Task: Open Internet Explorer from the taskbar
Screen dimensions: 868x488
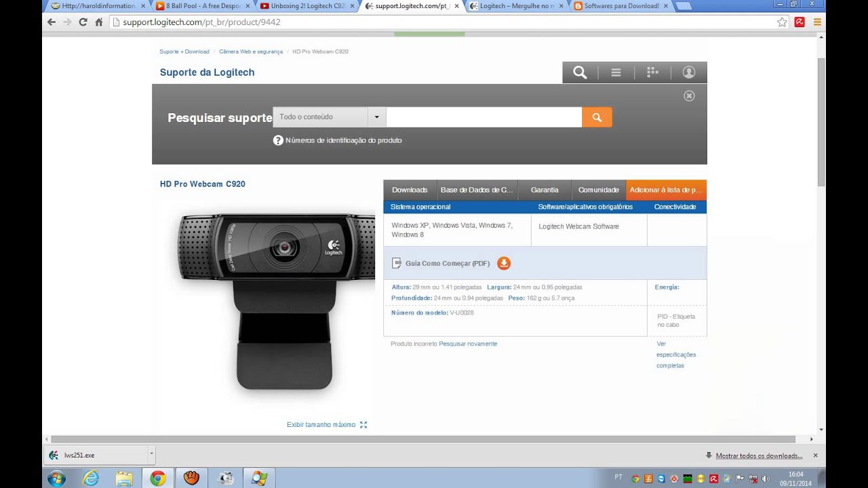Action: (x=90, y=479)
